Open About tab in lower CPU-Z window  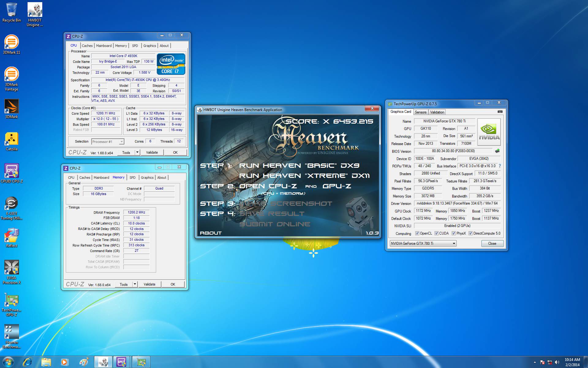[x=162, y=178]
